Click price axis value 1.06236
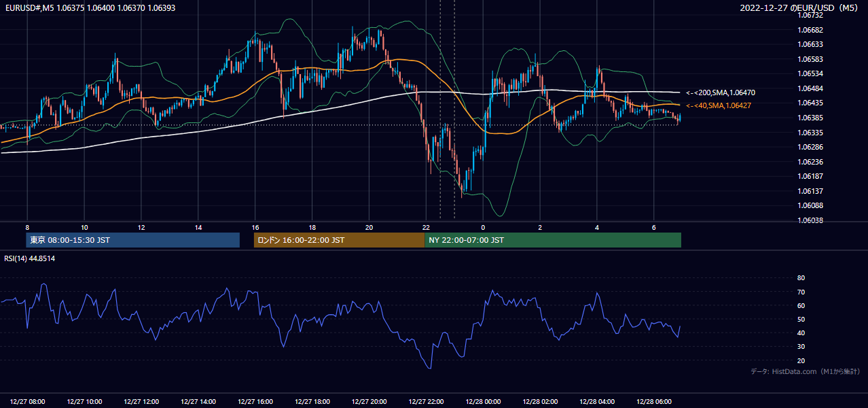 click(x=810, y=162)
